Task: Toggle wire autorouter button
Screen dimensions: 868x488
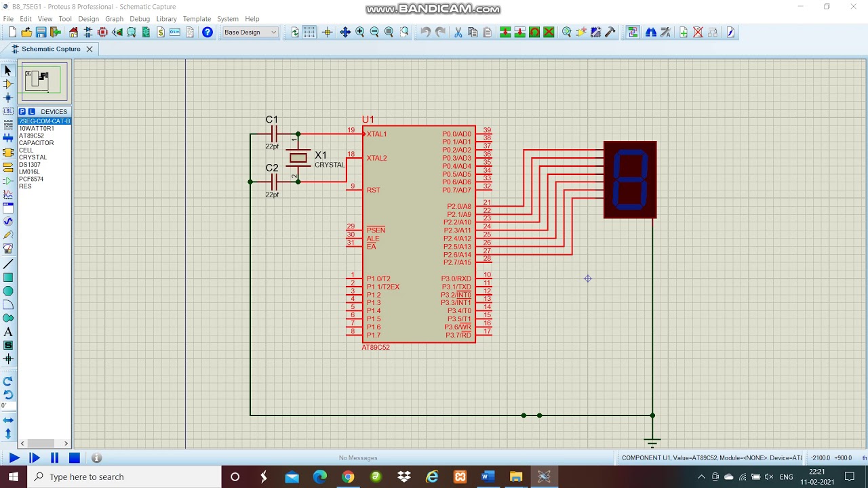Action: pyautogui.click(x=633, y=33)
